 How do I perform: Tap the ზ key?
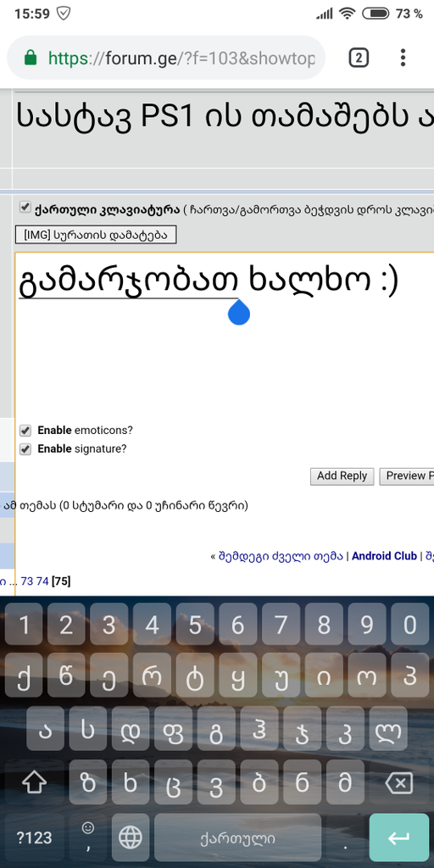(88, 782)
